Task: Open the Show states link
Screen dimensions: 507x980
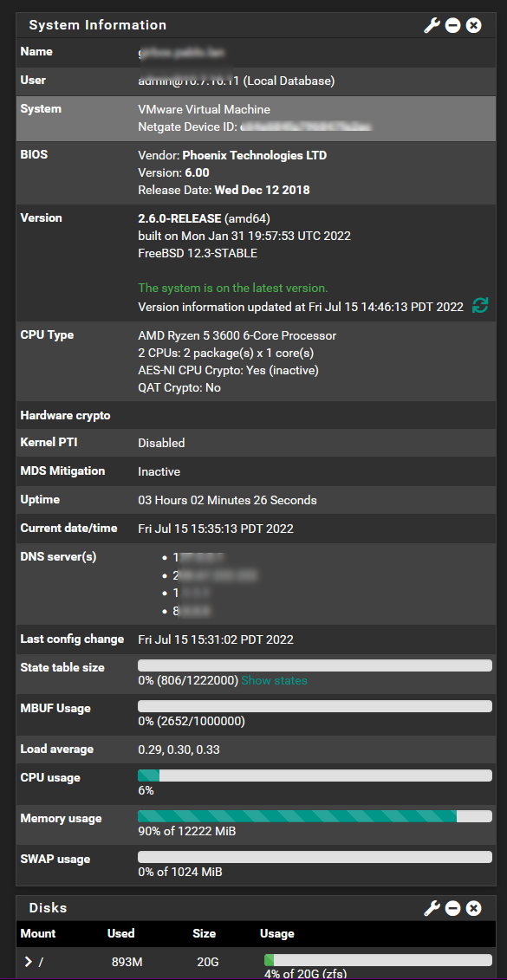Action: [274, 680]
